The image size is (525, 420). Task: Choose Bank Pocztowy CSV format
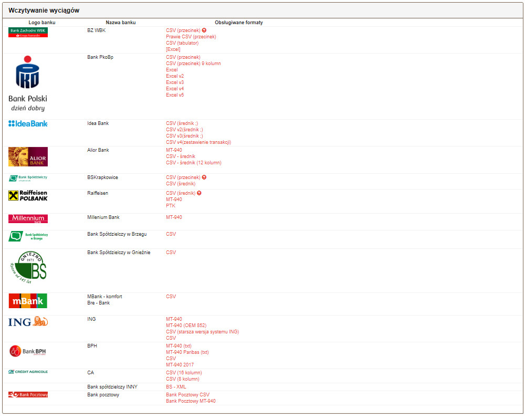pyautogui.click(x=188, y=395)
